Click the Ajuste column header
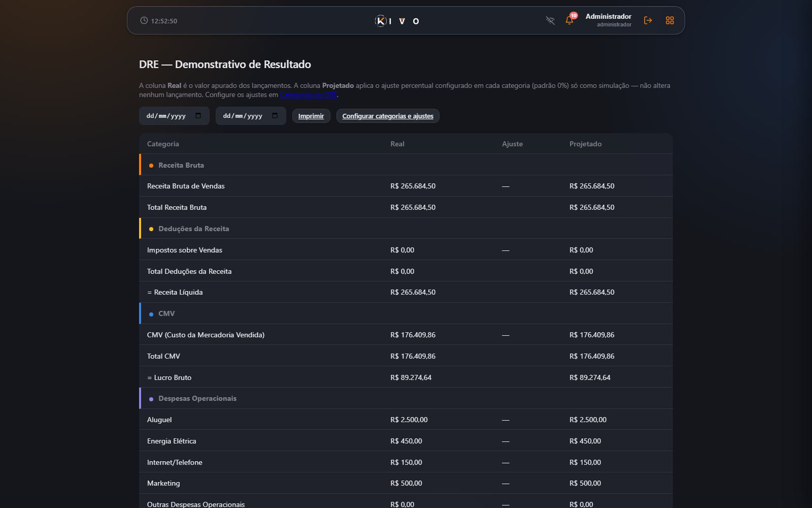 pos(512,144)
